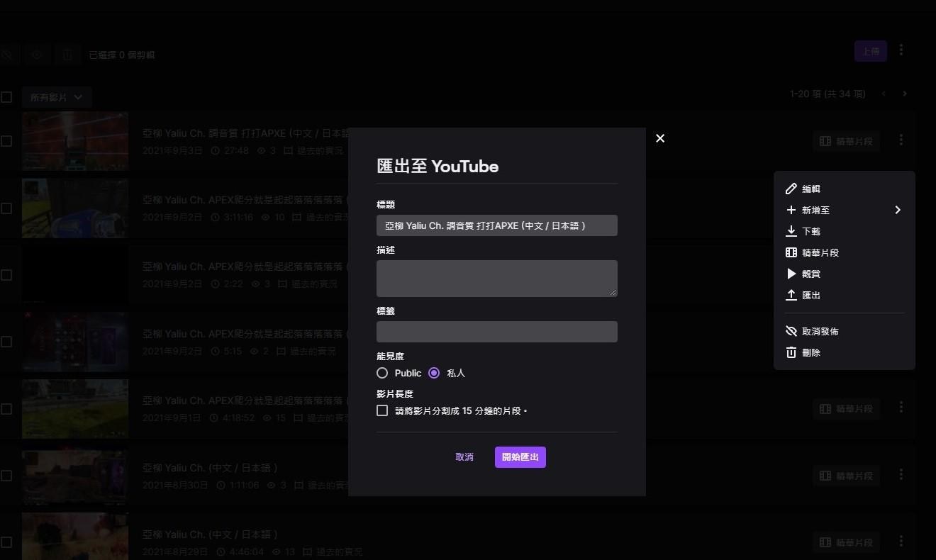Tick checkbox for the 27:48 video row
This screenshot has width=936, height=560.
pos(6,141)
